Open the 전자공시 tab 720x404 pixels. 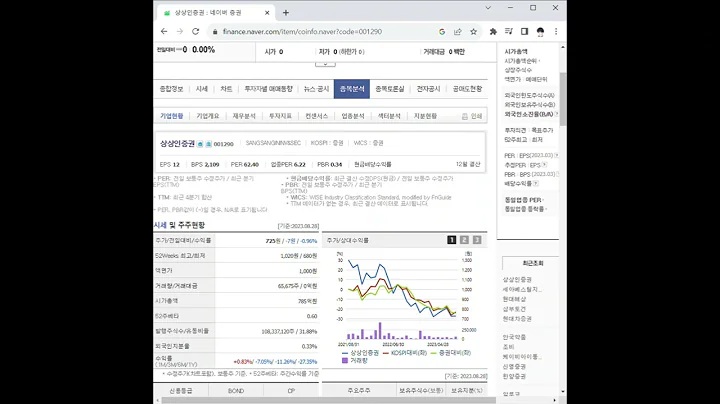click(428, 89)
